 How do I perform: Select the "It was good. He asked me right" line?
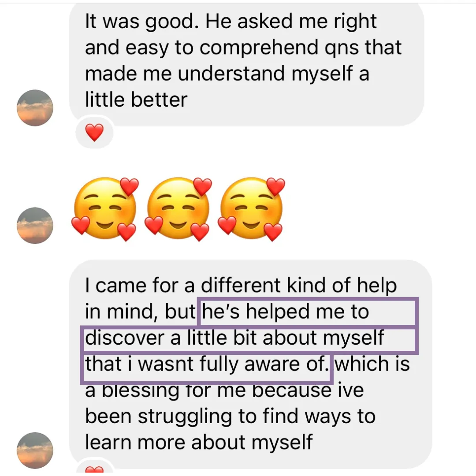231,22
